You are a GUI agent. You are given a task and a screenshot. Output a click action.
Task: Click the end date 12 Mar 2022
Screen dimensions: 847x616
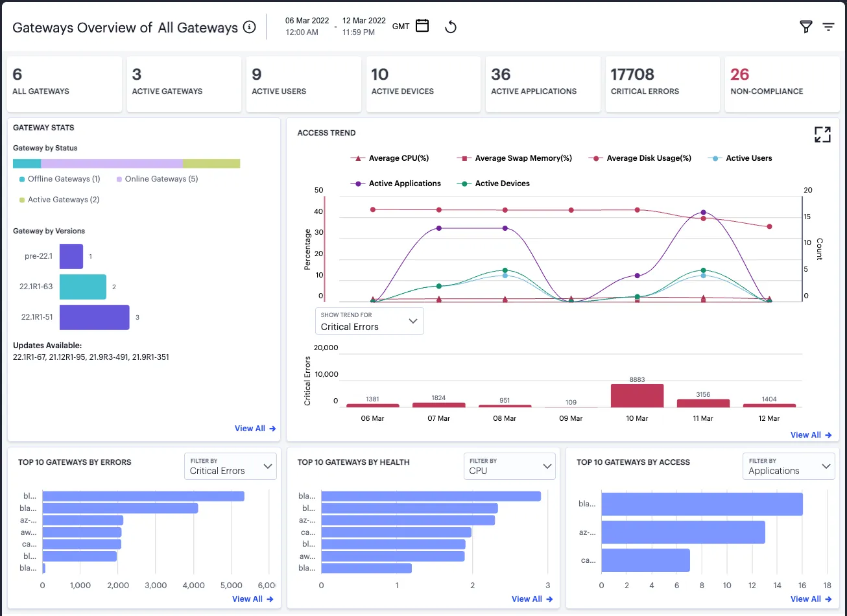(364, 21)
